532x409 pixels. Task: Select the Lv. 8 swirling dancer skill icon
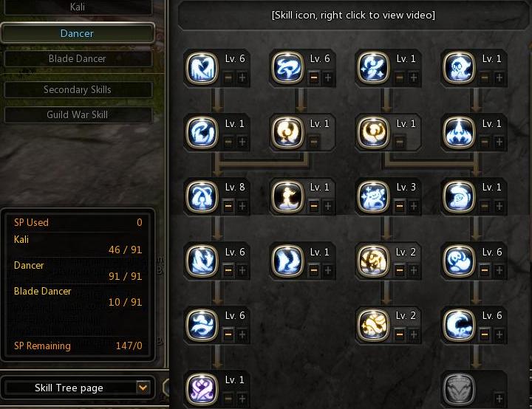(202, 196)
